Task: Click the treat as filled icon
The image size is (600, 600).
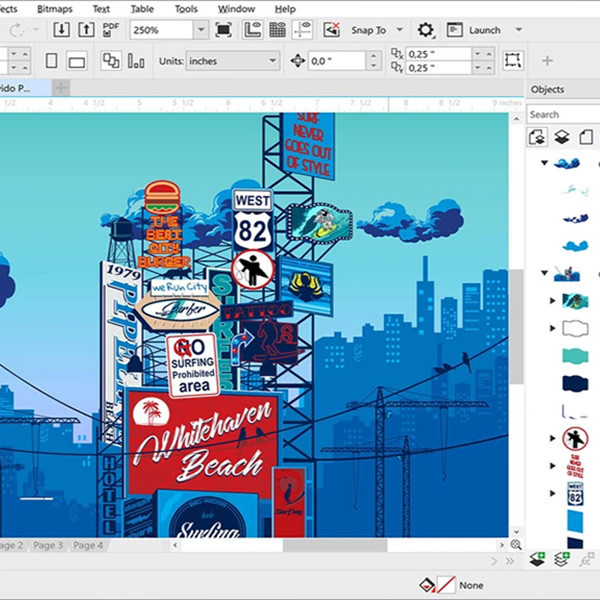Action: tap(513, 60)
